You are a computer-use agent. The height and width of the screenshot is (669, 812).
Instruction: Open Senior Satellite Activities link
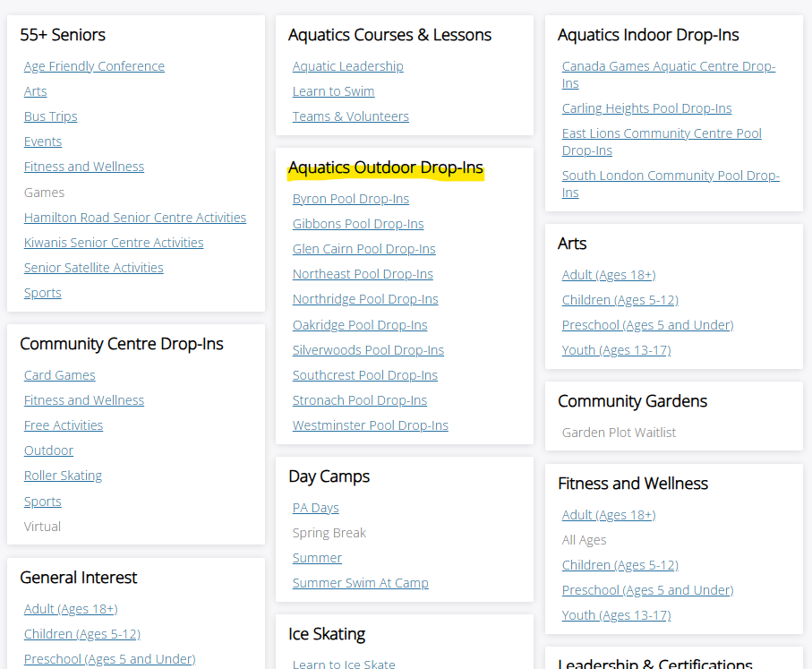(94, 268)
